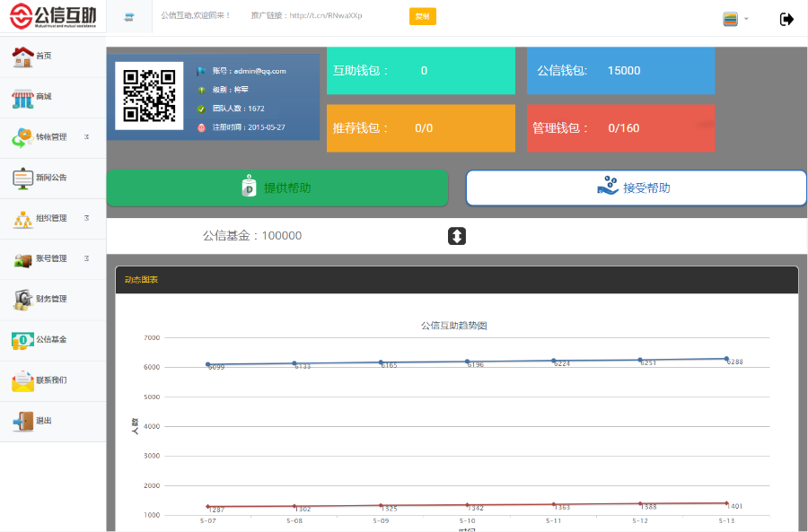Expand the 账号管理 submenu

(x=86, y=258)
